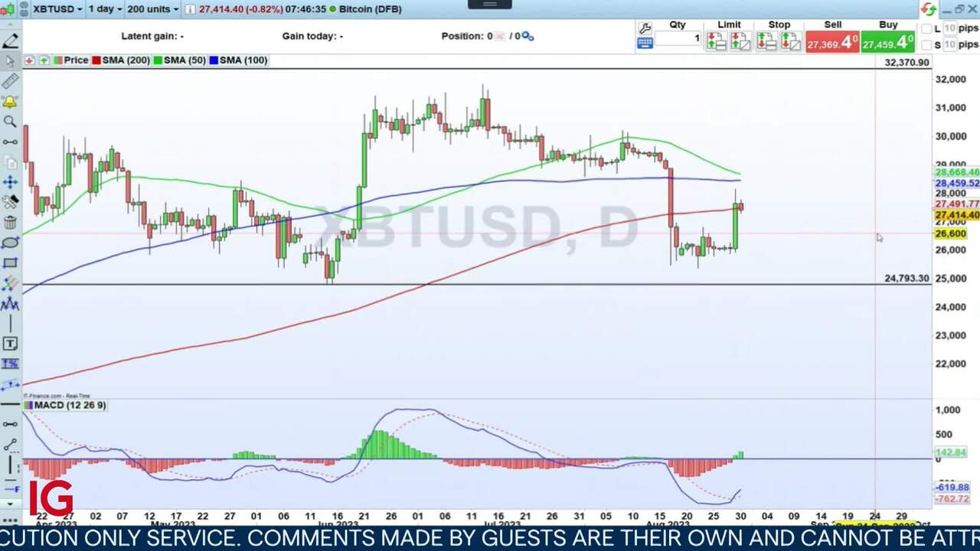Open the 1 day timeframe dropdown
Screen dimensions: 980x551
105,9
